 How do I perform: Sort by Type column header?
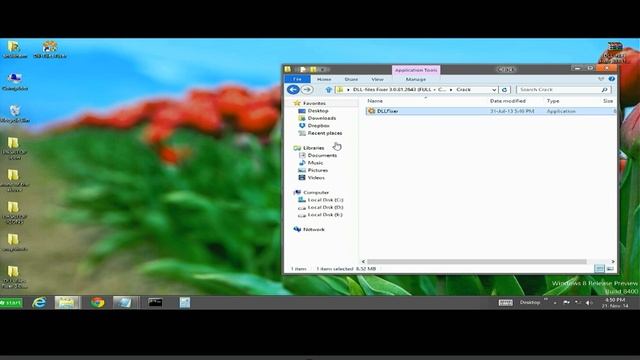coord(553,101)
